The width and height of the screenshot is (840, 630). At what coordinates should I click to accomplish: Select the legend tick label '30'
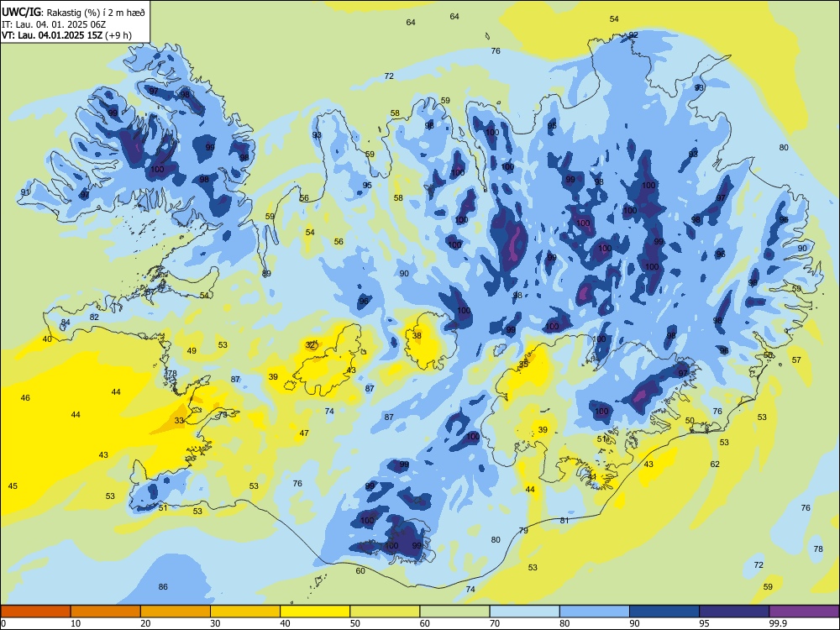(x=215, y=623)
